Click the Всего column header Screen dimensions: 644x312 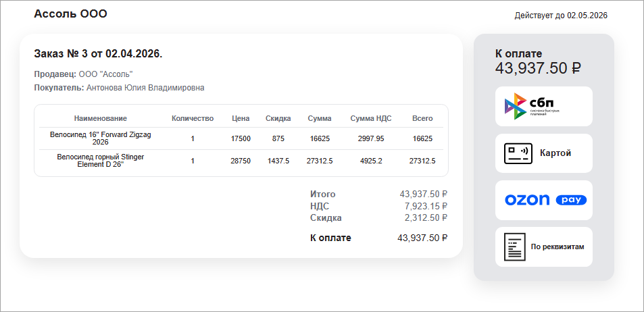coord(422,118)
